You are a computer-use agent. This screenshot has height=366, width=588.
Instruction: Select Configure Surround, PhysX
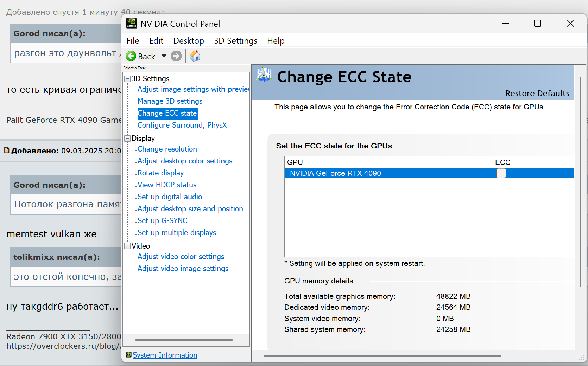pyautogui.click(x=182, y=125)
